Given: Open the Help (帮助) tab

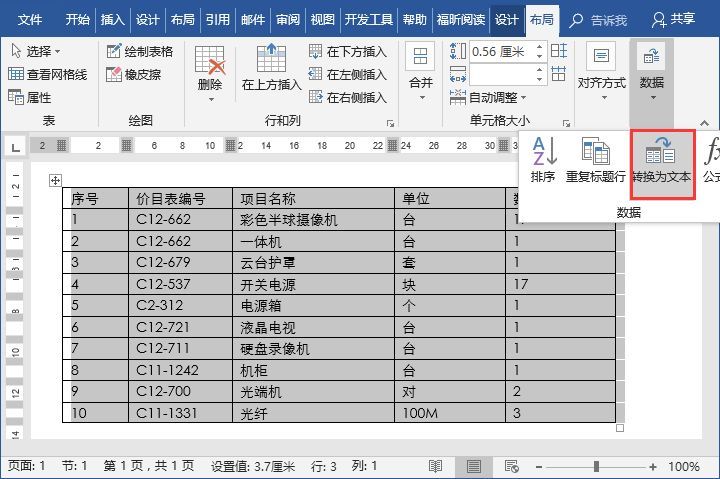Looking at the screenshot, I should pyautogui.click(x=415, y=20).
